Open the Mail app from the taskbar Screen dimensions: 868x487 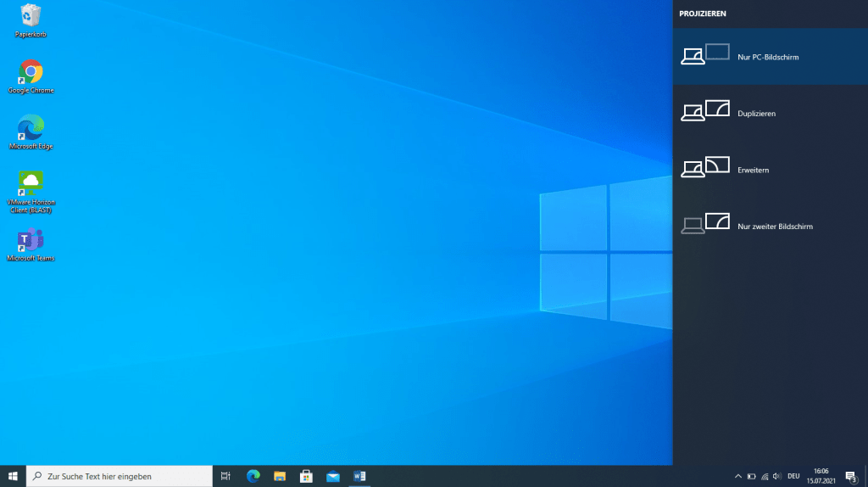tap(333, 476)
